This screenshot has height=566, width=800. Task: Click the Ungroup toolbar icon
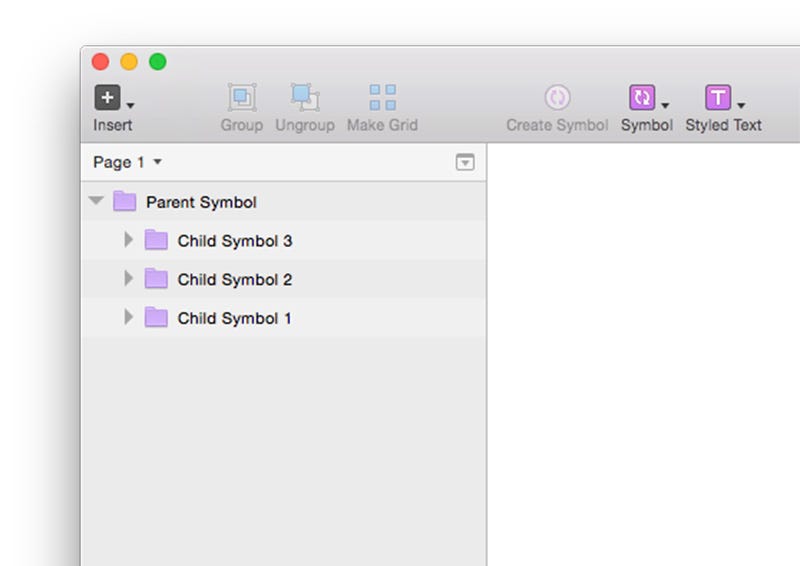coord(305,97)
